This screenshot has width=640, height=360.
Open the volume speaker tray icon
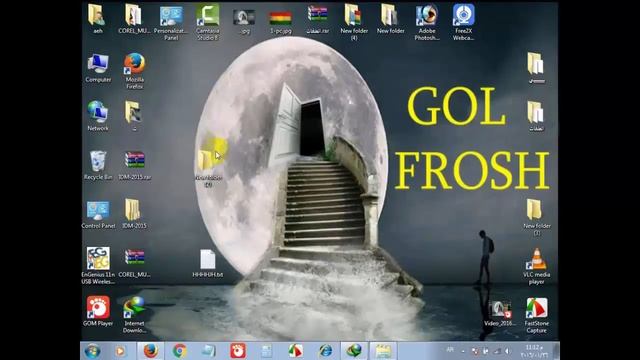tap(508, 351)
